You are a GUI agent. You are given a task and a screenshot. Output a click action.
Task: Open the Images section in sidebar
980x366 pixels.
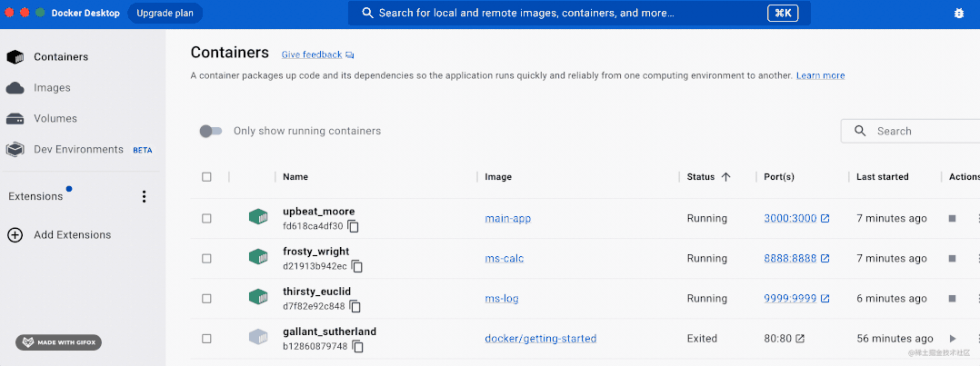(52, 88)
